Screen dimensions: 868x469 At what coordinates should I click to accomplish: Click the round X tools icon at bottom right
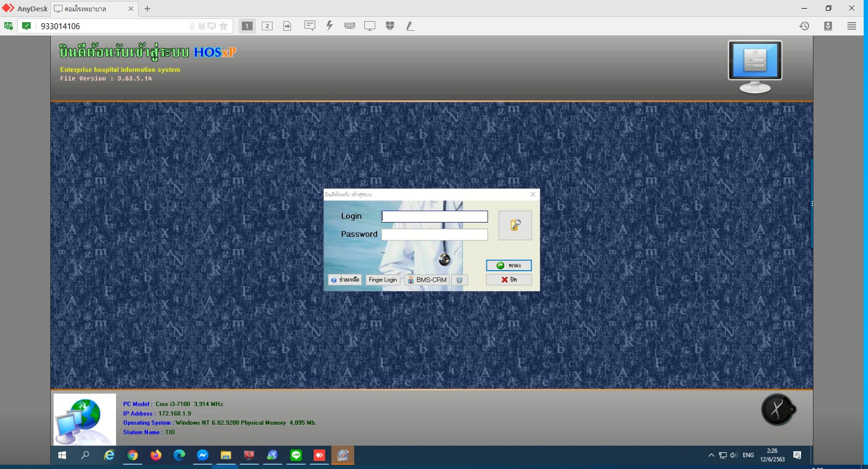tap(777, 409)
